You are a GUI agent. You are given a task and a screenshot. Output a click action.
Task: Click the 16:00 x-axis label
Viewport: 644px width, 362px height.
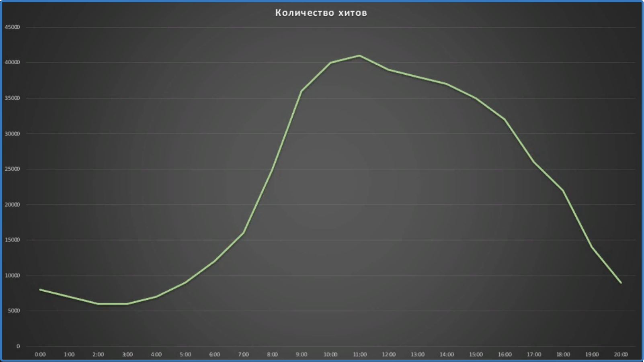tap(505, 354)
